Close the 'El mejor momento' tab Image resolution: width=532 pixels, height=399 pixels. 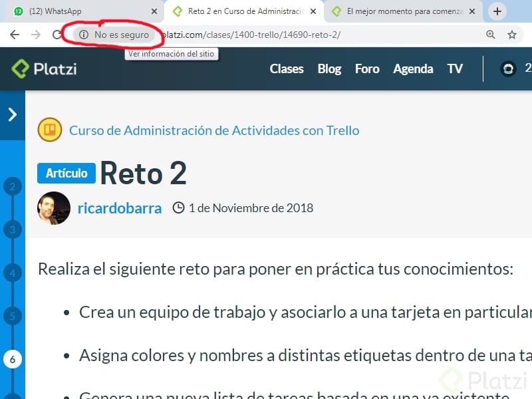point(472,11)
